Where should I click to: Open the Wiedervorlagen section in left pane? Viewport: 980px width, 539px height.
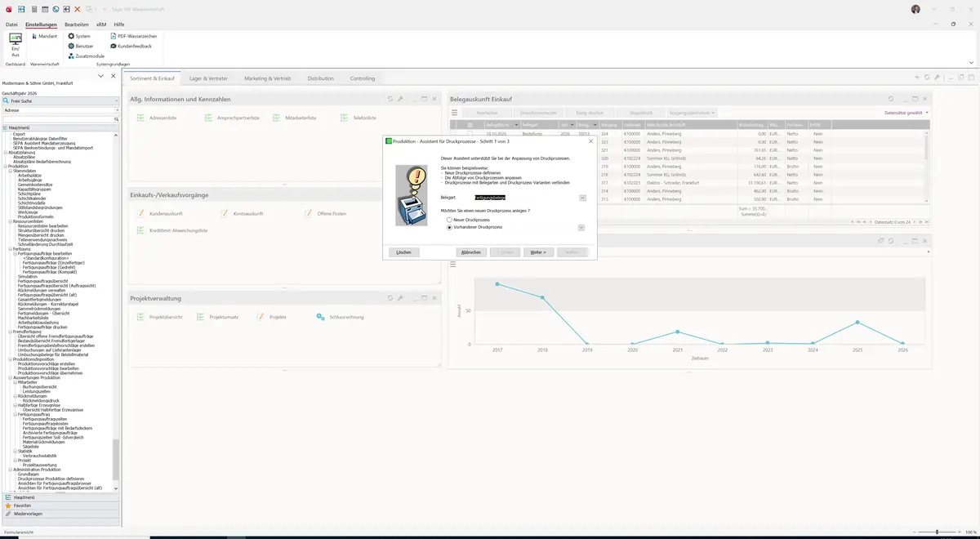(x=60, y=514)
